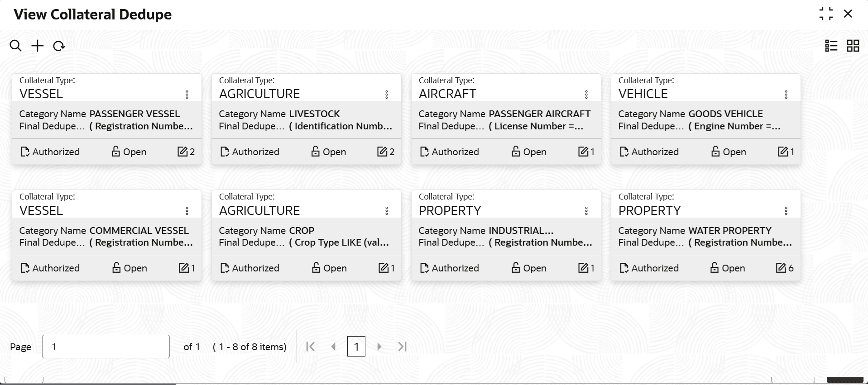Open options menu for GOODS VEHICLE card
The height and width of the screenshot is (385, 868).
(x=786, y=94)
